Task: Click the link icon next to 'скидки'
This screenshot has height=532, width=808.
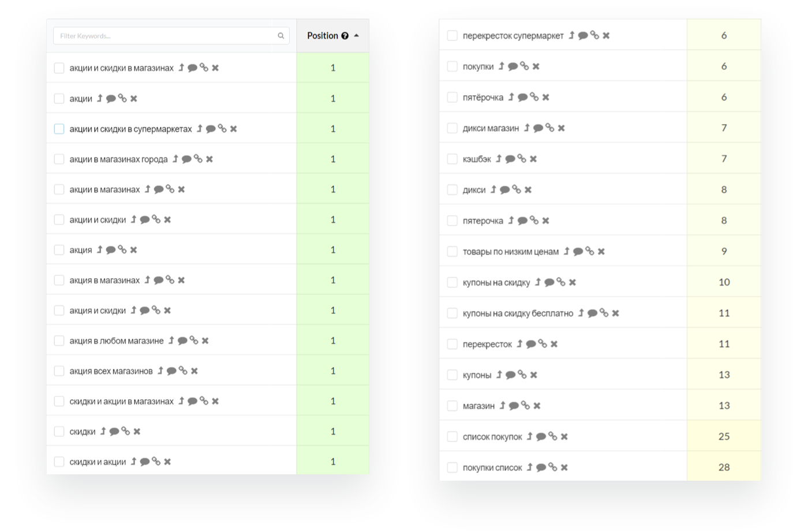Action: 125,431
